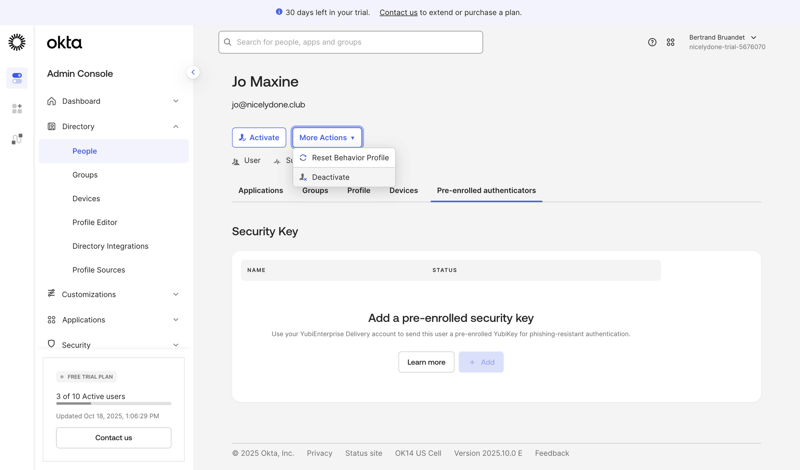Click the '3 of 10 Active users' text

tap(91, 396)
